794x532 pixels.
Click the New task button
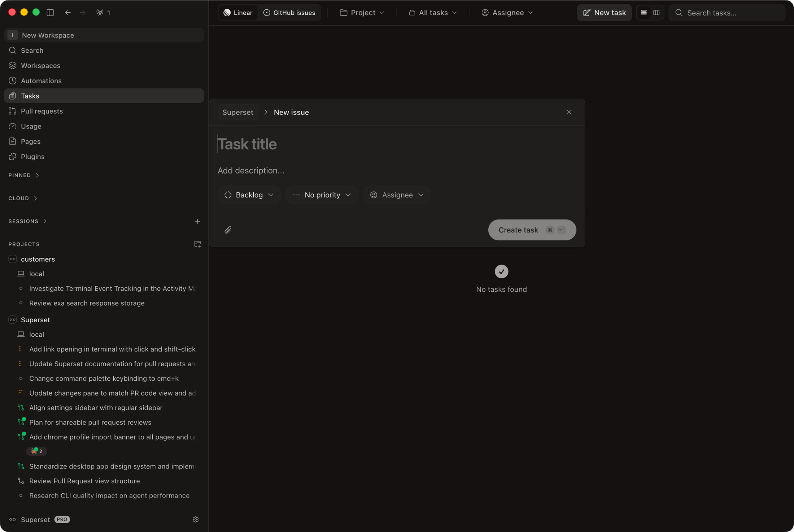pyautogui.click(x=604, y=13)
